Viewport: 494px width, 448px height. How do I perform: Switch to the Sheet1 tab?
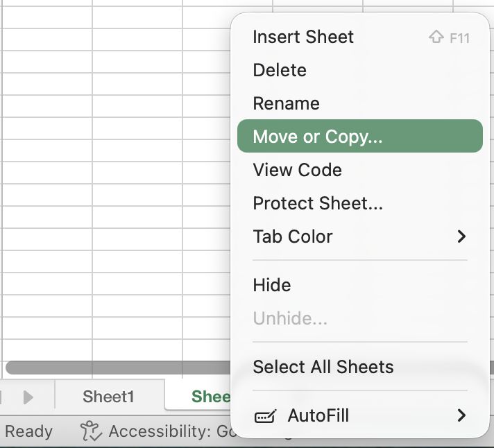click(108, 397)
